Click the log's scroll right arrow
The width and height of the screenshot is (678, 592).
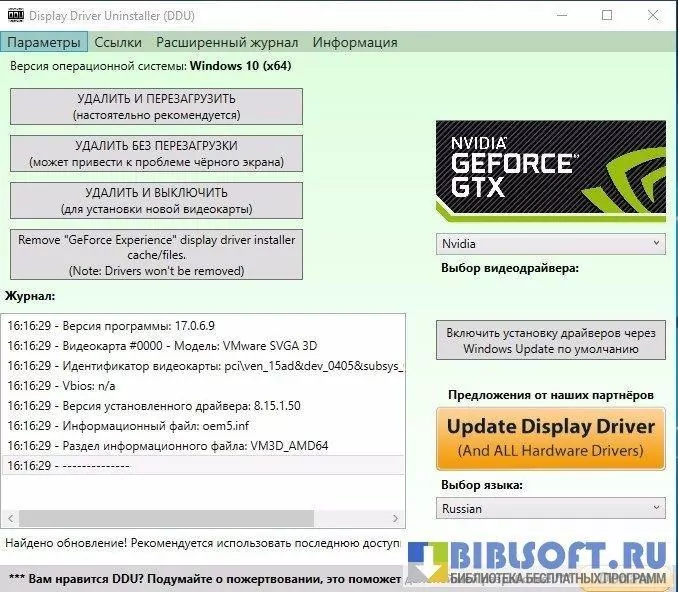398,518
